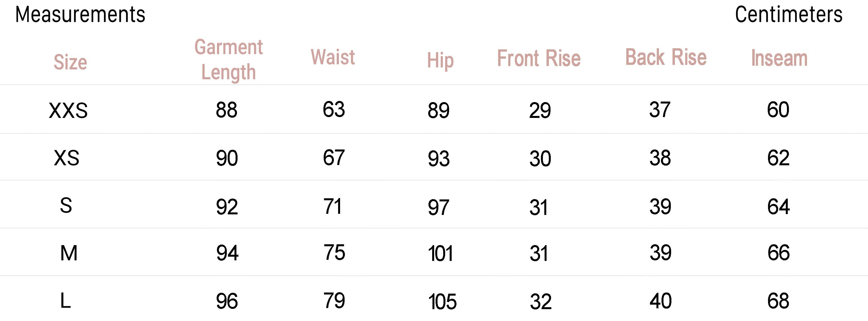Click the S size row label

click(x=66, y=205)
